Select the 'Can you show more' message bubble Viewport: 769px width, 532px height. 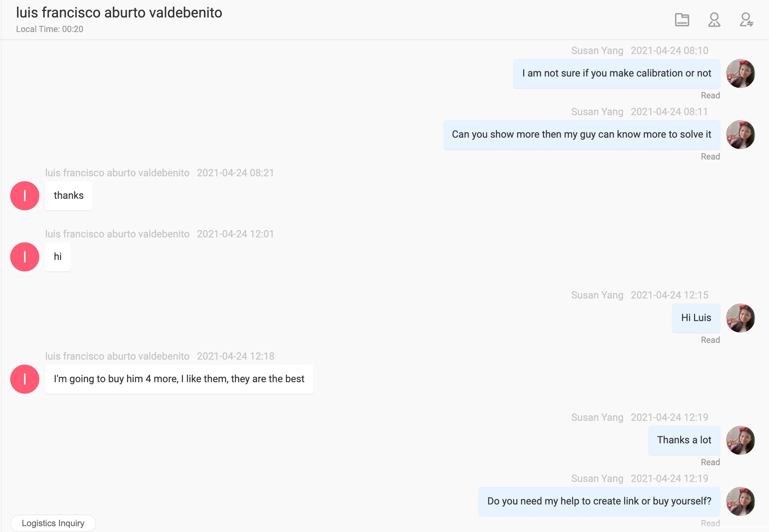coord(581,135)
